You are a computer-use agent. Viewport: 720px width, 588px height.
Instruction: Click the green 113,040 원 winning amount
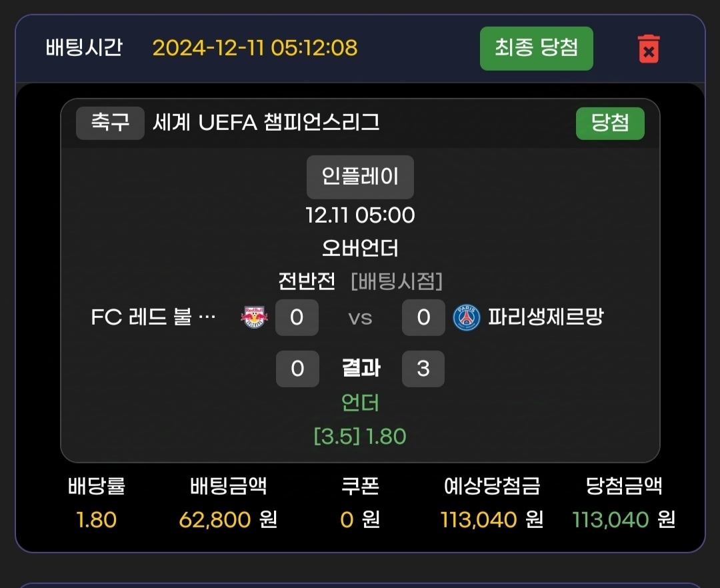pyautogui.click(x=624, y=519)
